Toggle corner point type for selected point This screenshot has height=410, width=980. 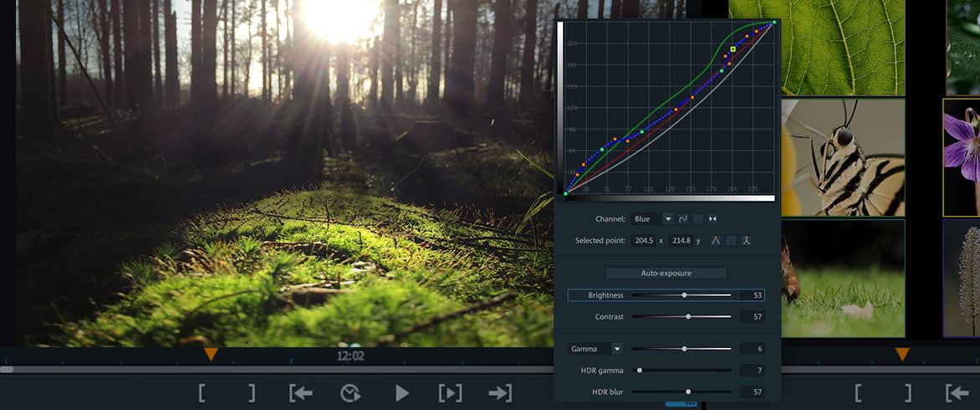pyautogui.click(x=716, y=241)
